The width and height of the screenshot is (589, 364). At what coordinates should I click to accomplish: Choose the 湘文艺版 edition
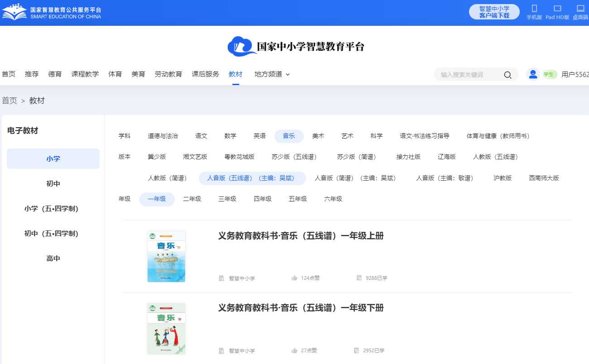click(195, 157)
